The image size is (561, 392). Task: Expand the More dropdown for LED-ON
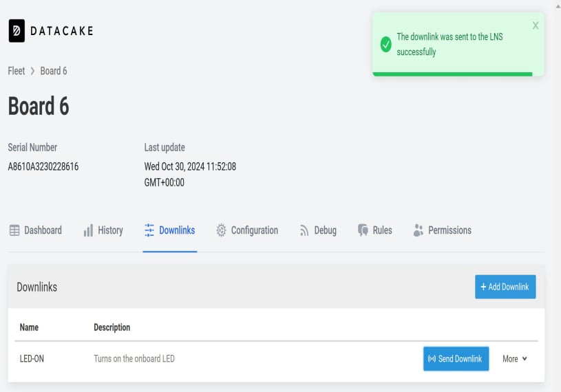pos(515,358)
